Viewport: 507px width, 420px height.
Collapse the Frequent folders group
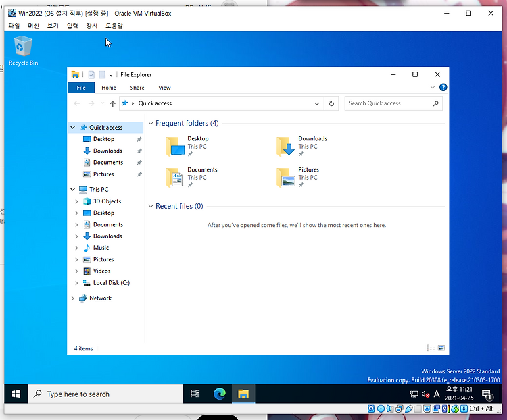(151, 123)
